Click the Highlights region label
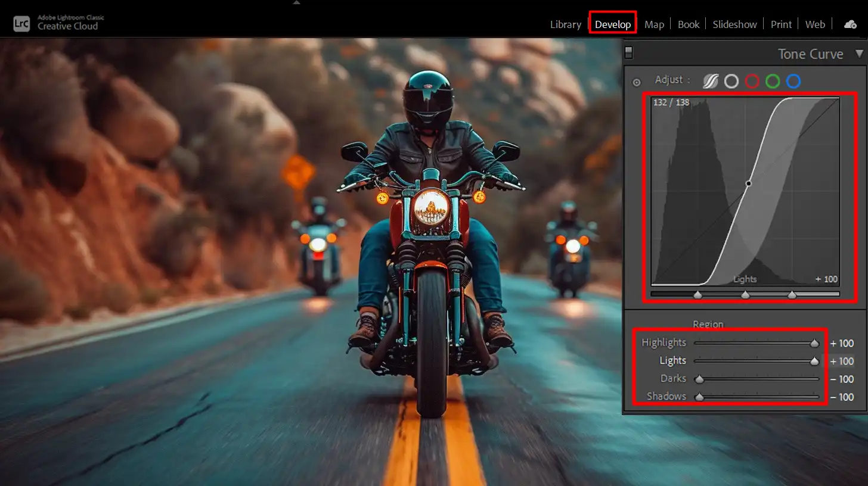The height and width of the screenshot is (486, 868). click(x=664, y=342)
